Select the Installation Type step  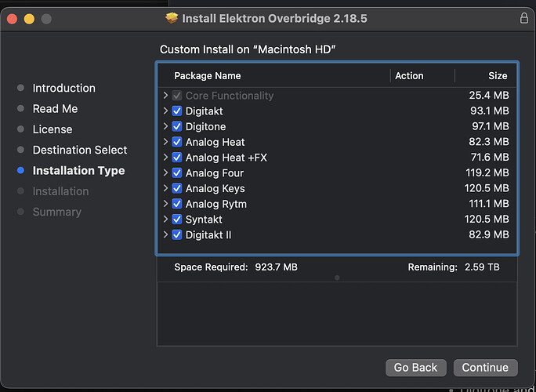(78, 171)
